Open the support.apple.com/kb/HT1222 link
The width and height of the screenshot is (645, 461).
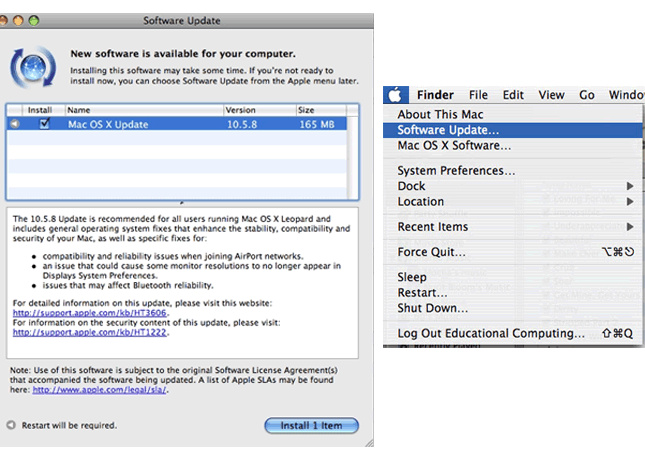pyautogui.click(x=90, y=332)
